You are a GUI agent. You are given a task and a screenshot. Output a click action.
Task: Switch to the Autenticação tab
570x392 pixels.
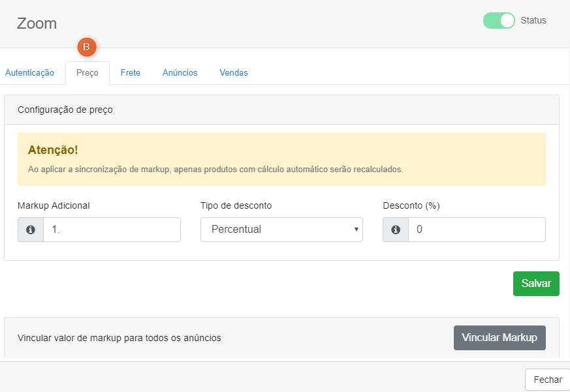tap(29, 72)
